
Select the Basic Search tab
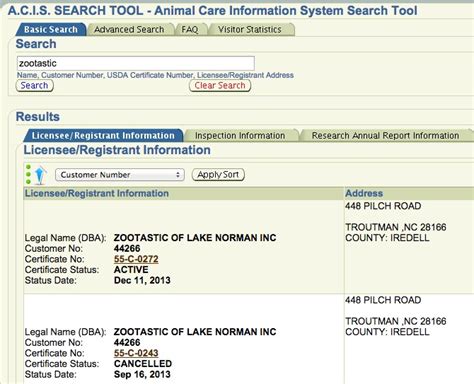[x=51, y=30]
